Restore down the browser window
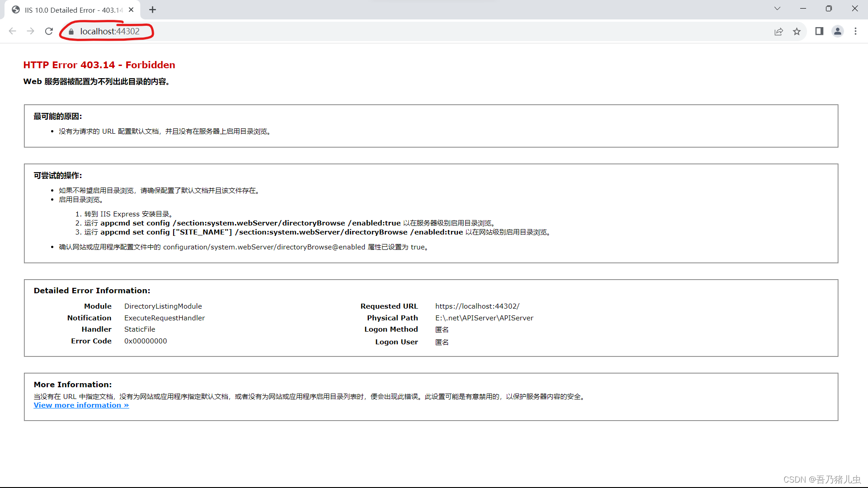The image size is (868, 488). pyautogui.click(x=829, y=9)
